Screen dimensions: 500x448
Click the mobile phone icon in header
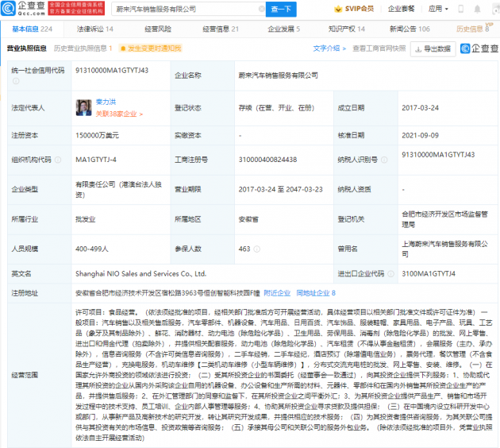pyautogui.click(x=460, y=9)
